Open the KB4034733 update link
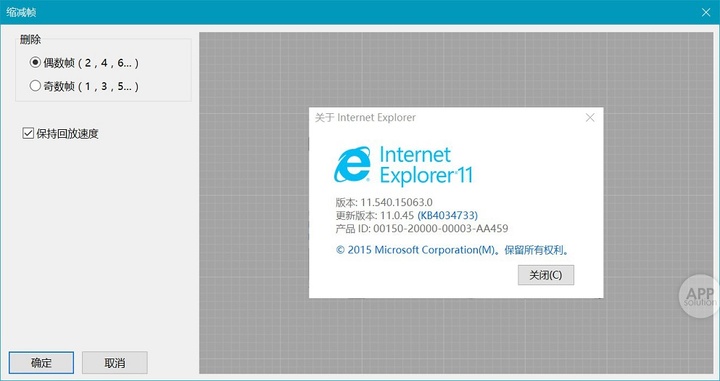Screen dimensions: 720x381 (448, 215)
